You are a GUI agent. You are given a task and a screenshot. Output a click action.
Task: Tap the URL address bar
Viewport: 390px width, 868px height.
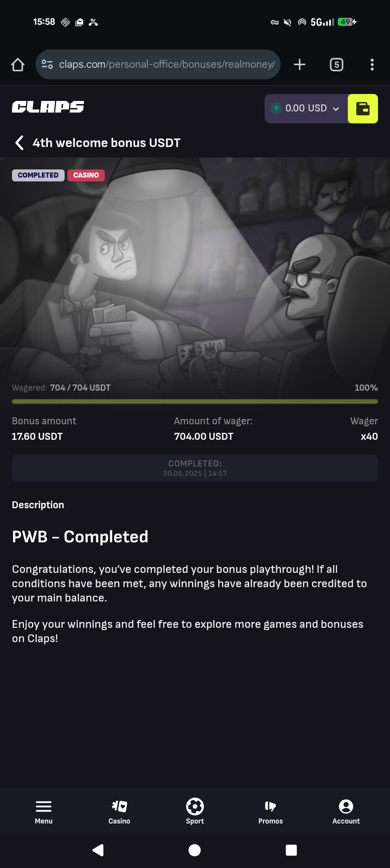(166, 64)
